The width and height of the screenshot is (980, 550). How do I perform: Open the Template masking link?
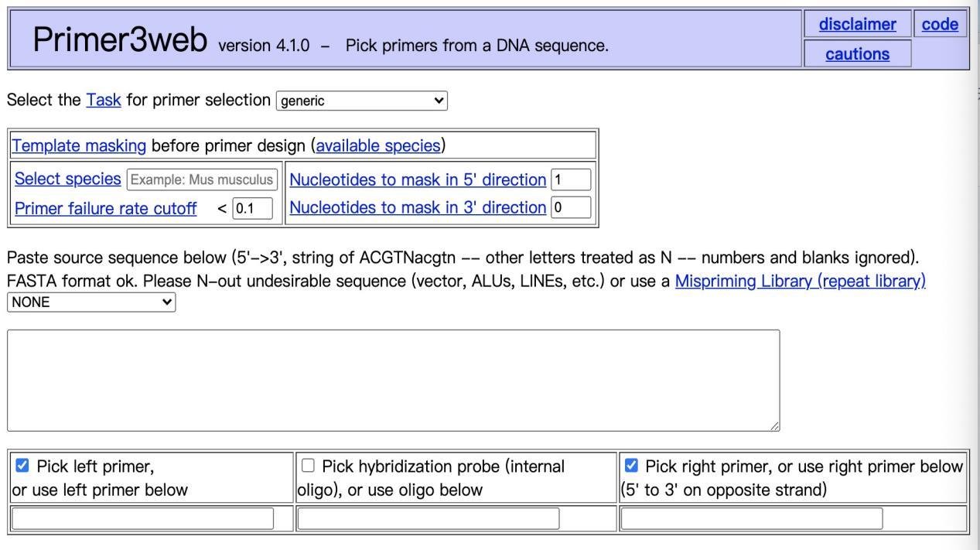79,145
